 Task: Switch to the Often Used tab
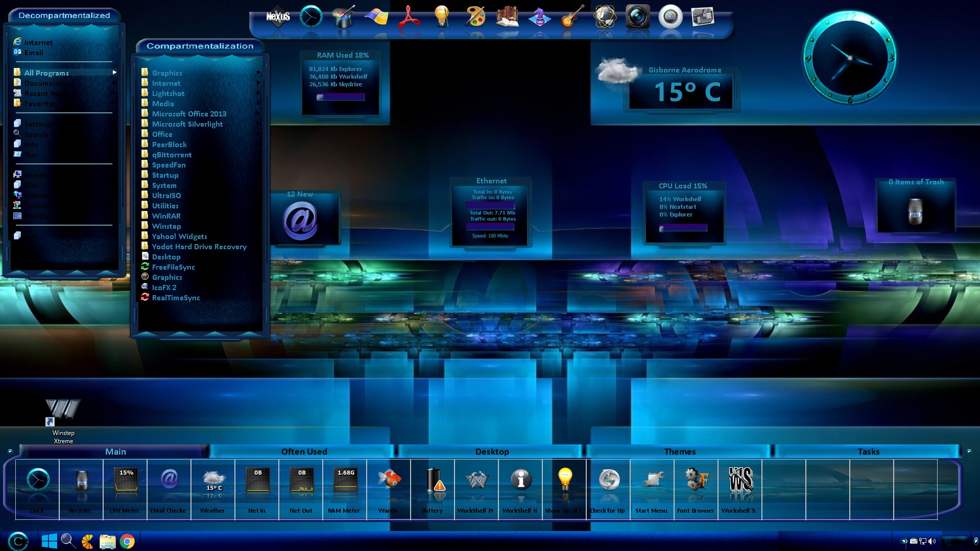pyautogui.click(x=304, y=451)
